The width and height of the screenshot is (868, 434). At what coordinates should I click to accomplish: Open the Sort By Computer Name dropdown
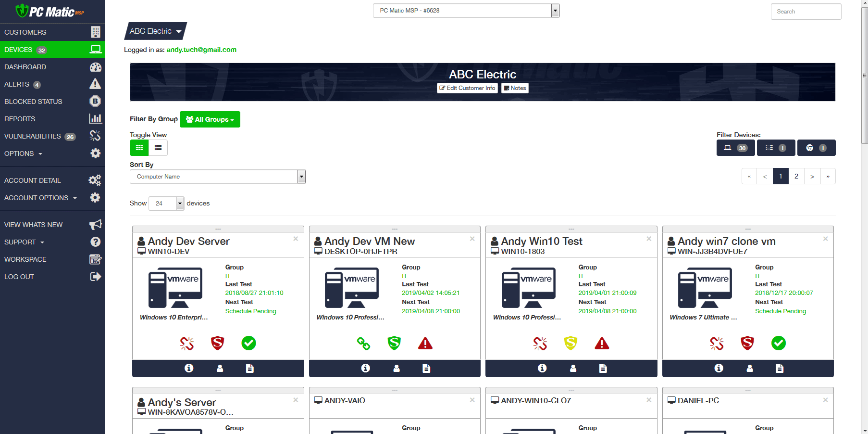pyautogui.click(x=218, y=177)
